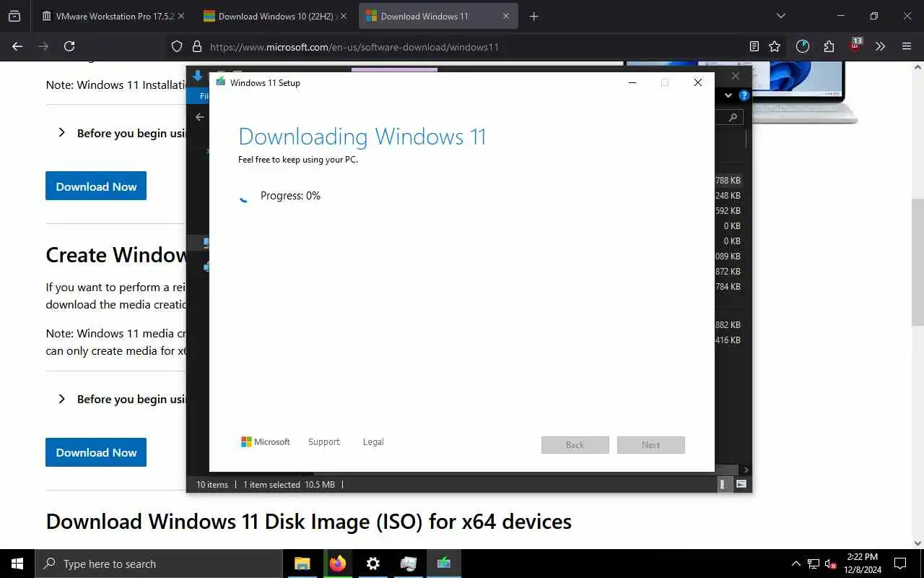This screenshot has width=924, height=578.
Task: Open the uBlock extension badge icon
Action: (855, 46)
